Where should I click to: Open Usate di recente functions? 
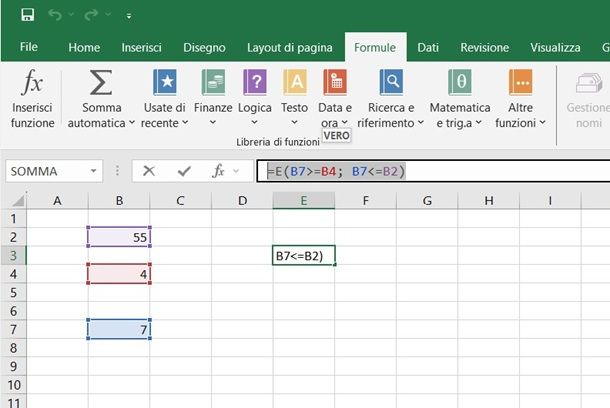click(x=164, y=84)
